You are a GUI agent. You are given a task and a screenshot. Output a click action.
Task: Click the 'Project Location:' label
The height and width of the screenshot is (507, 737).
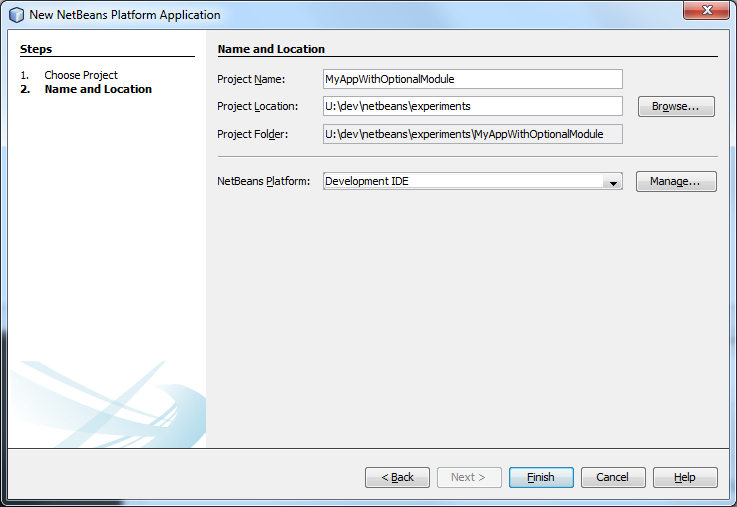click(x=258, y=107)
